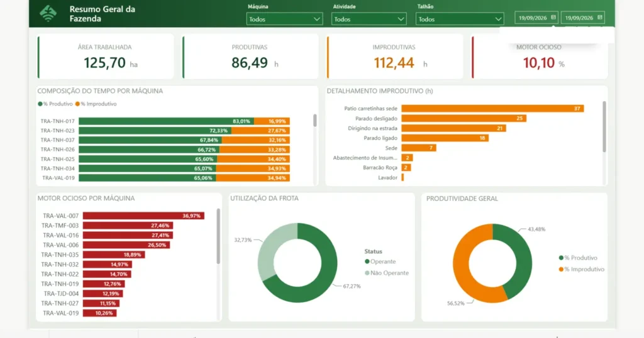
Task: Select the Motor Ocioso 10,10 card value
Action: click(538, 63)
